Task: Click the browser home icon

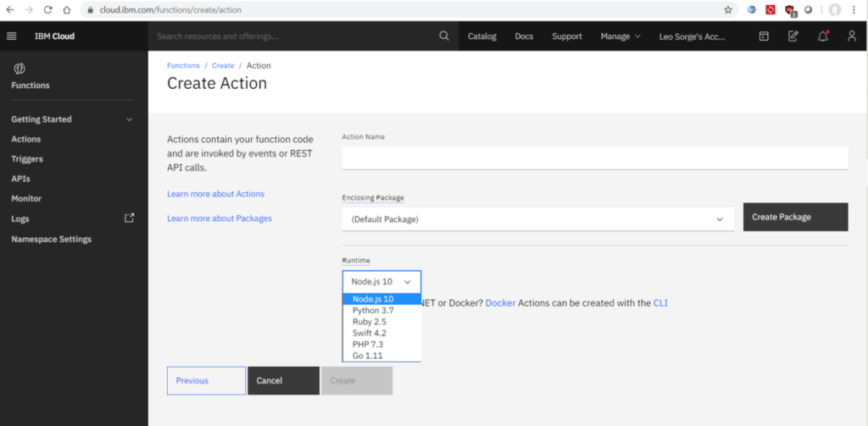Action: pos(66,9)
